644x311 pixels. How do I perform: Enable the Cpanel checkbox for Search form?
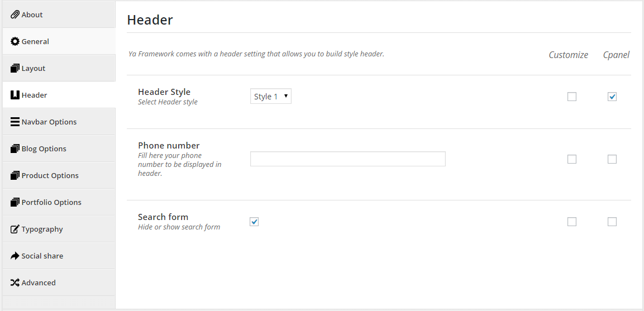pyautogui.click(x=612, y=222)
